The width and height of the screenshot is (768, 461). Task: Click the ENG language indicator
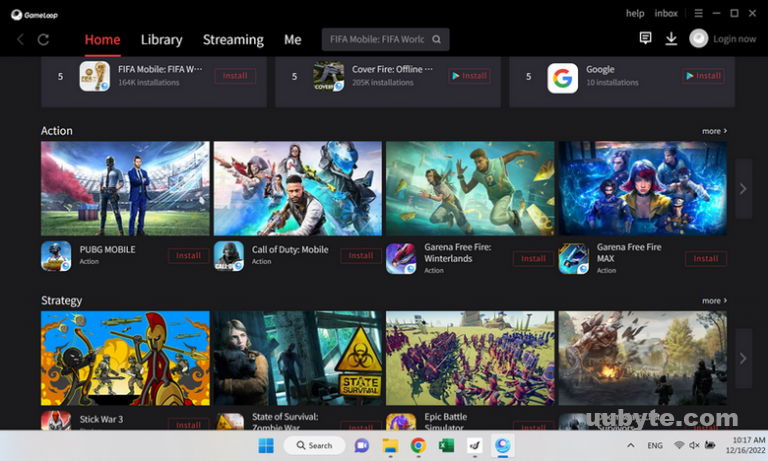tap(655, 445)
